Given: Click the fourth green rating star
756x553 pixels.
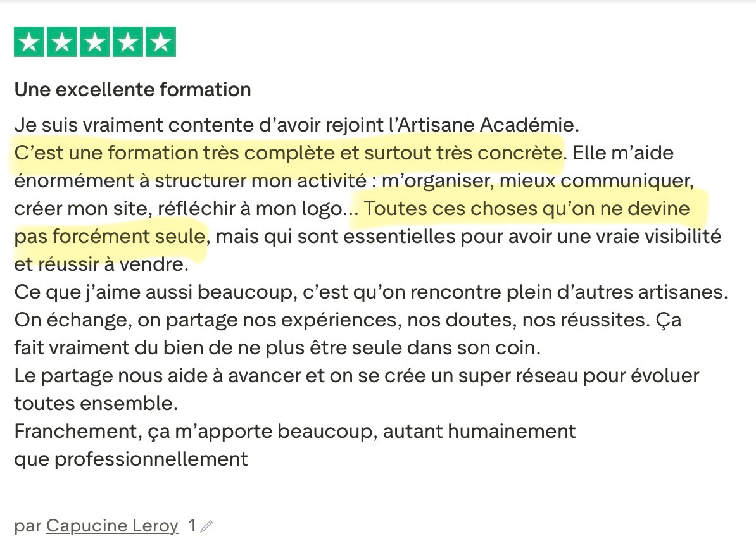Looking at the screenshot, I should point(128,42).
